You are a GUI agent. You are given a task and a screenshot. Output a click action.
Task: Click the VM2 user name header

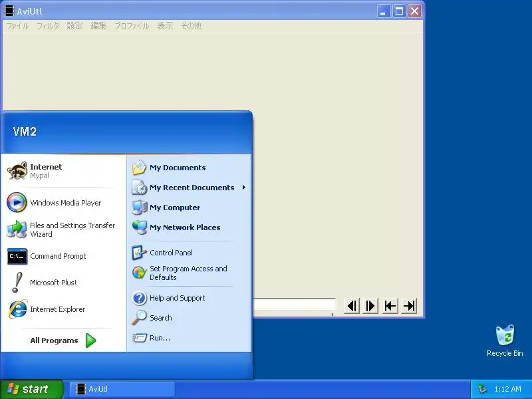(x=25, y=131)
